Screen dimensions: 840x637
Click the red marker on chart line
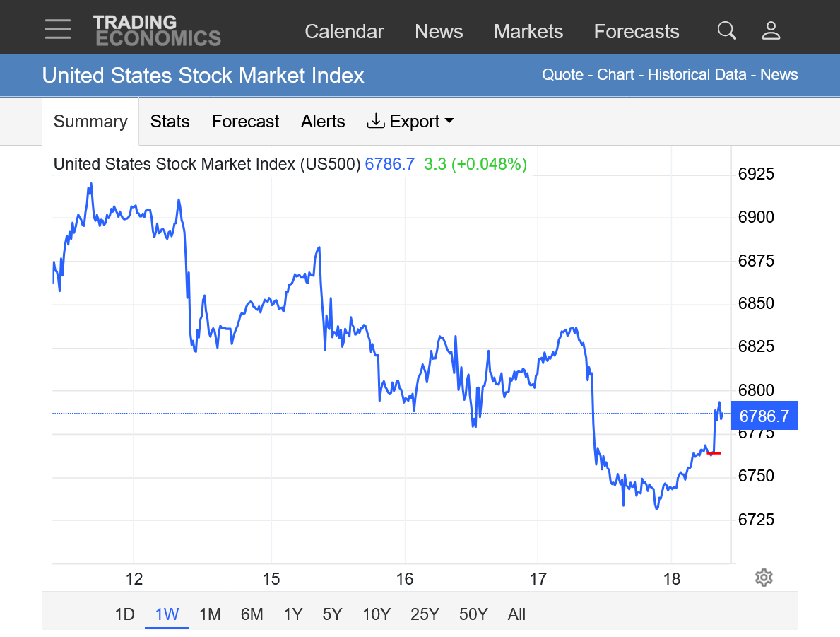(714, 453)
